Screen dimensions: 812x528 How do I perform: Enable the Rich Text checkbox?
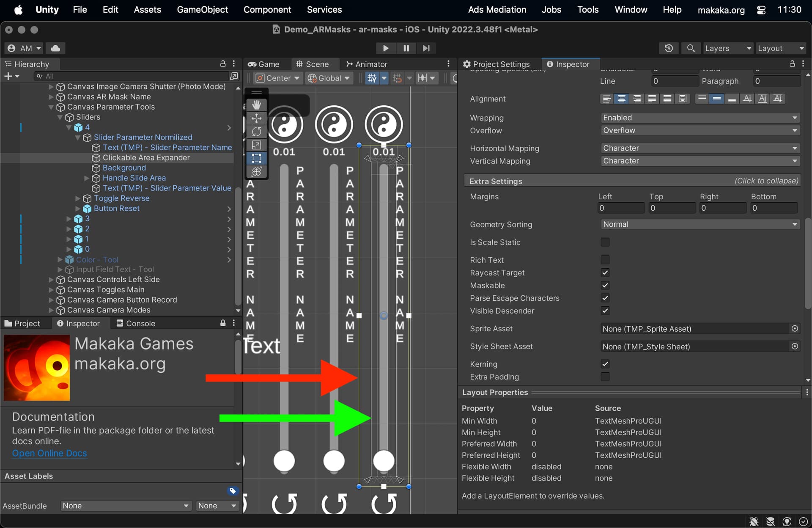[x=605, y=259]
